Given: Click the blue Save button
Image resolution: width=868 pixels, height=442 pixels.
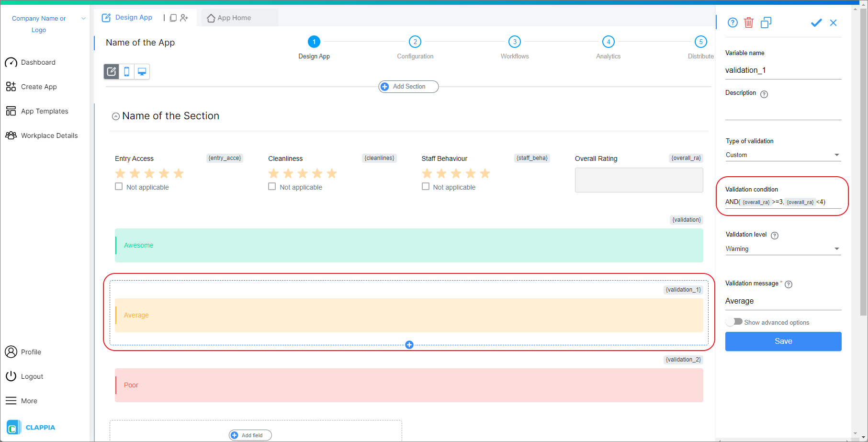Looking at the screenshot, I should [x=783, y=341].
